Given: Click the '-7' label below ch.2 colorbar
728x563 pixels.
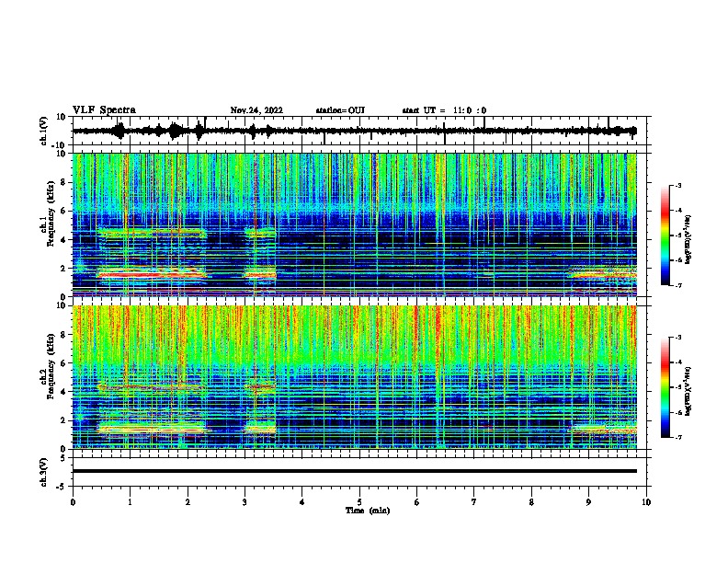Looking at the screenshot, I should (x=678, y=437).
